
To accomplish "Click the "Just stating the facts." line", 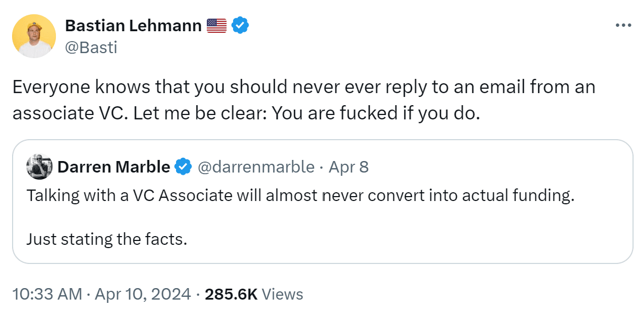I will pyautogui.click(x=106, y=239).
